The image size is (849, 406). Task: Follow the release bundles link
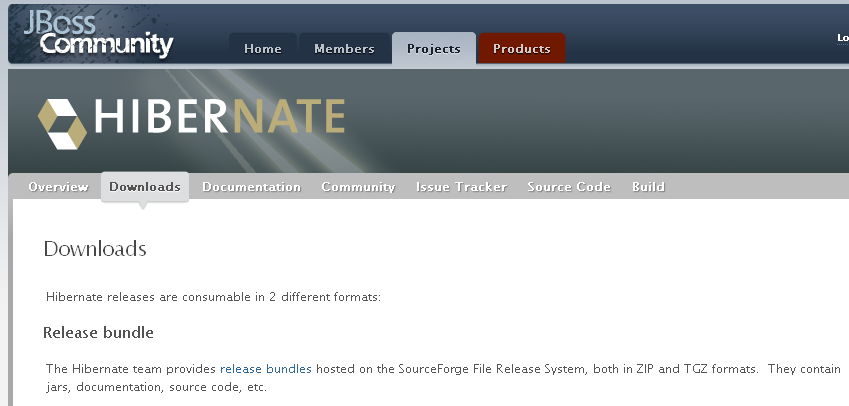click(266, 369)
